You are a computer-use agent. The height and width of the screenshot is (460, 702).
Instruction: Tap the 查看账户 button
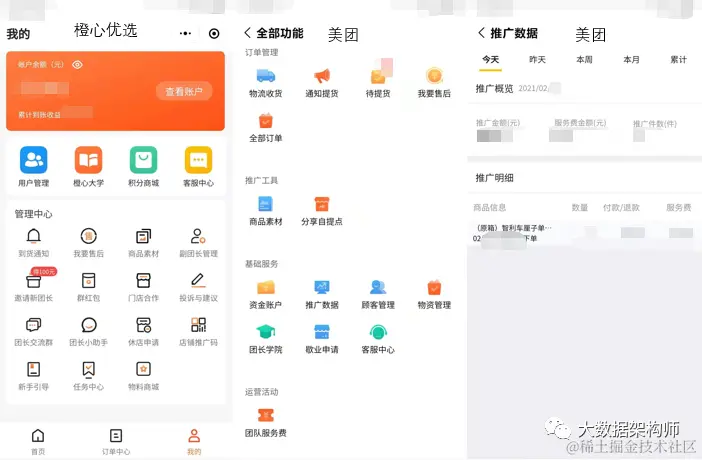coord(184,91)
